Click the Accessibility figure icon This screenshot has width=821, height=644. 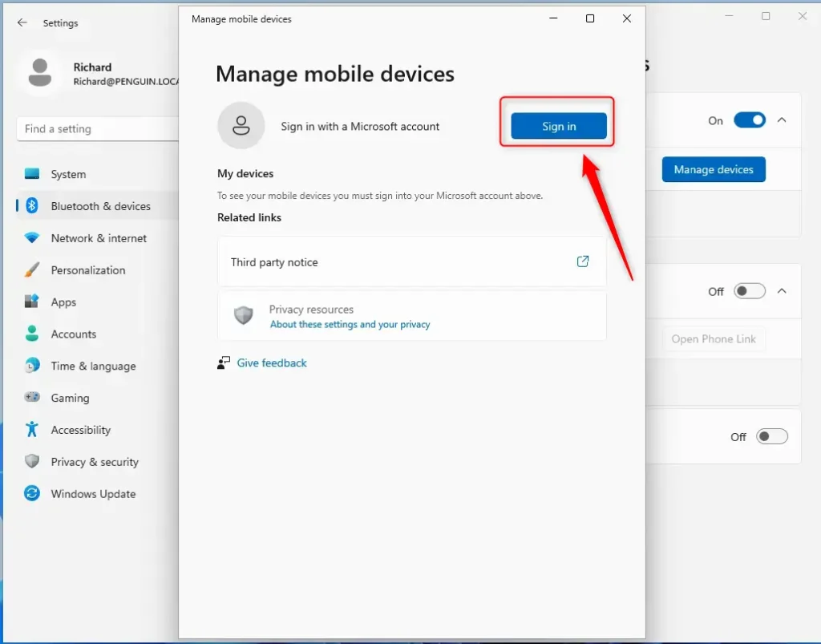[32, 429]
